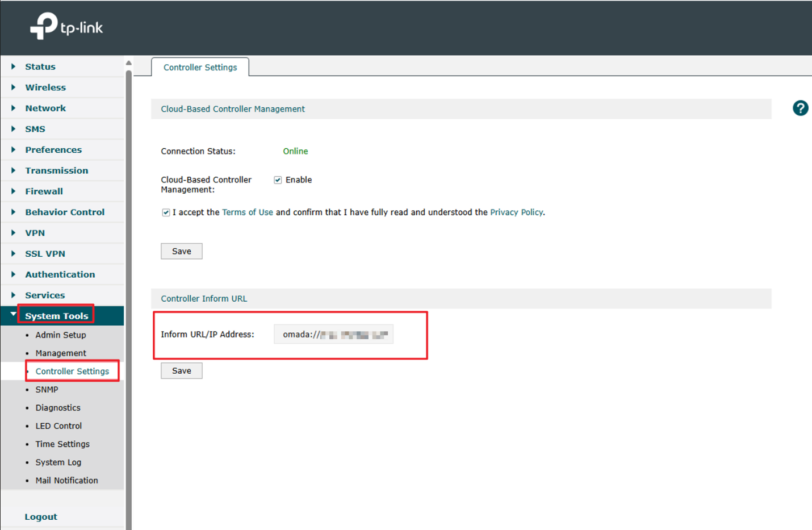Log out using the Logout link
This screenshot has width=812, height=530.
(x=41, y=517)
